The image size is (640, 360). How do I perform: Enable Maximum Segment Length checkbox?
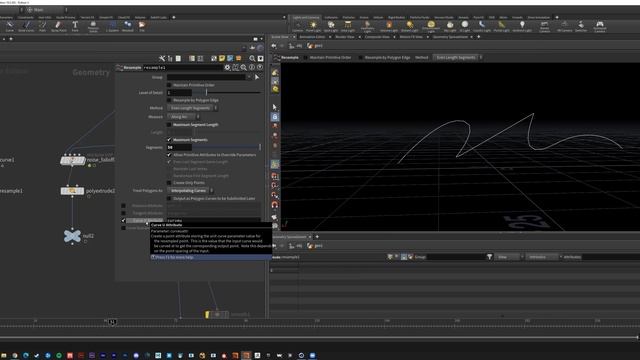169,124
